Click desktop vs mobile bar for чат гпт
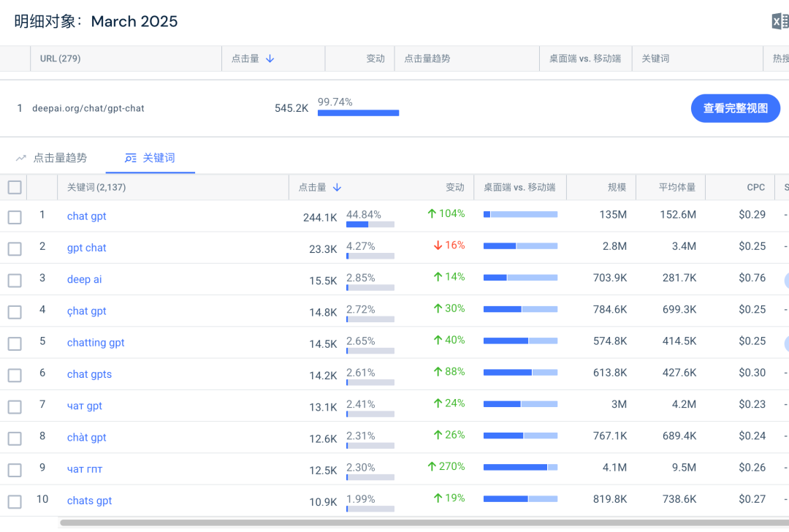789x532 pixels. coord(520,468)
